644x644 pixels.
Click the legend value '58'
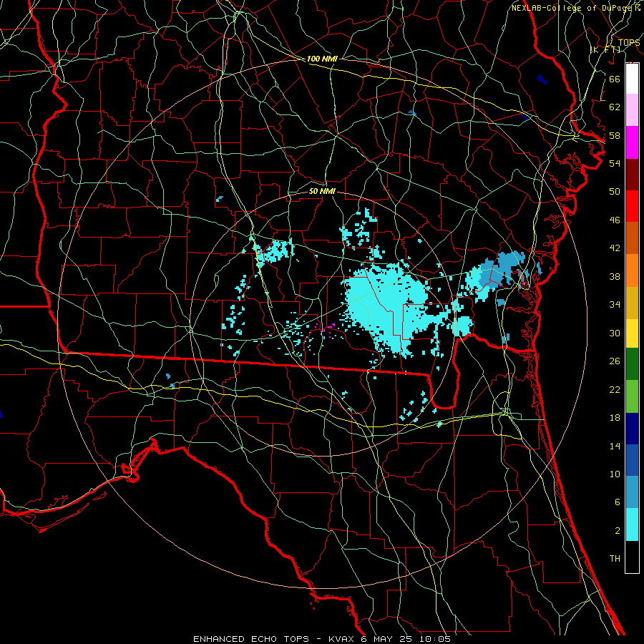tap(615, 135)
